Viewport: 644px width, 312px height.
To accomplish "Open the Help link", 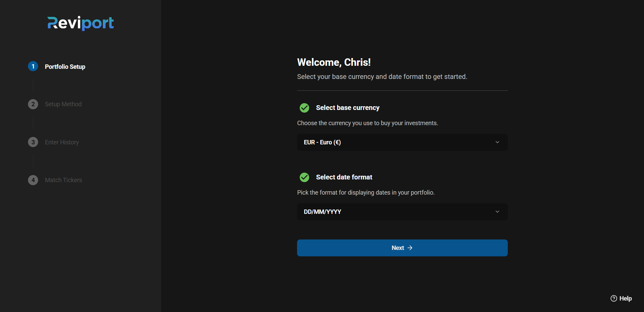I will click(x=621, y=299).
